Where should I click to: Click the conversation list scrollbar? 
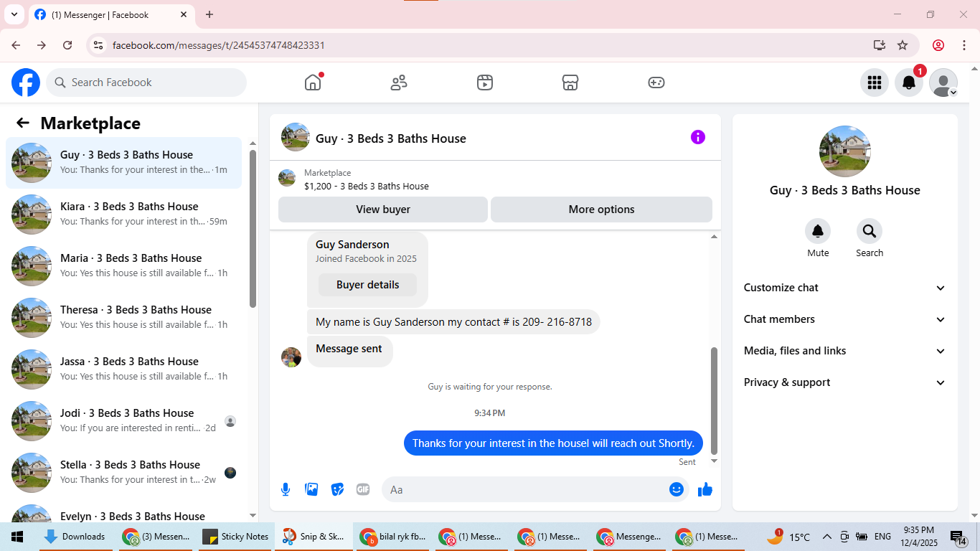(253, 228)
